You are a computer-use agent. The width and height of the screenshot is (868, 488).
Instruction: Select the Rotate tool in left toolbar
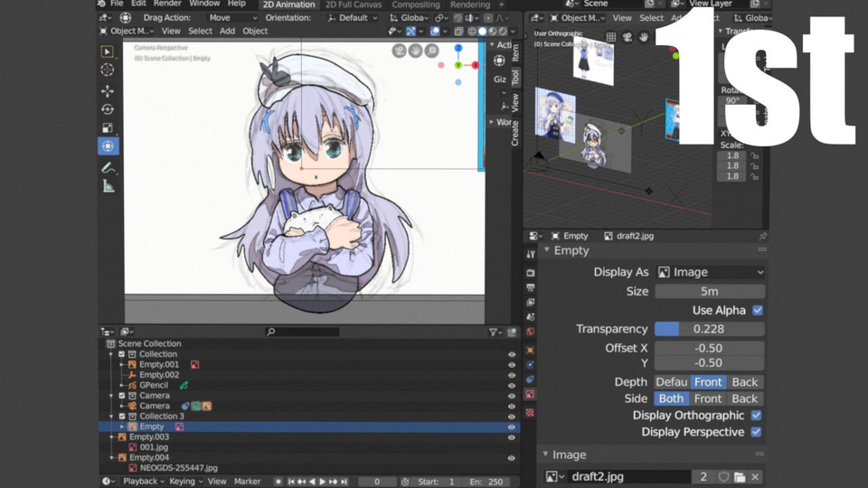pos(108,109)
